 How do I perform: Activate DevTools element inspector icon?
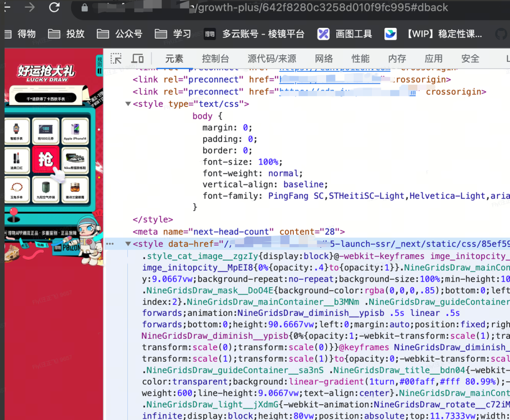pyautogui.click(x=116, y=59)
